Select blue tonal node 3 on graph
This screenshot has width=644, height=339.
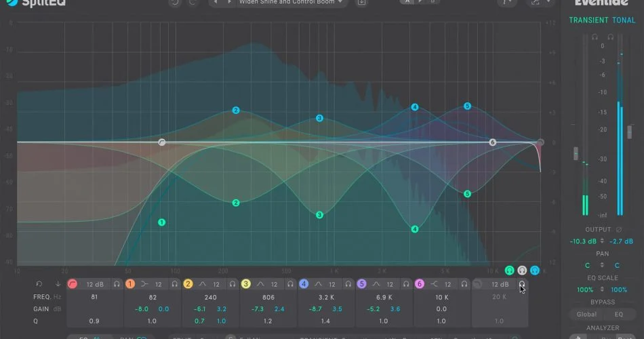(319, 118)
